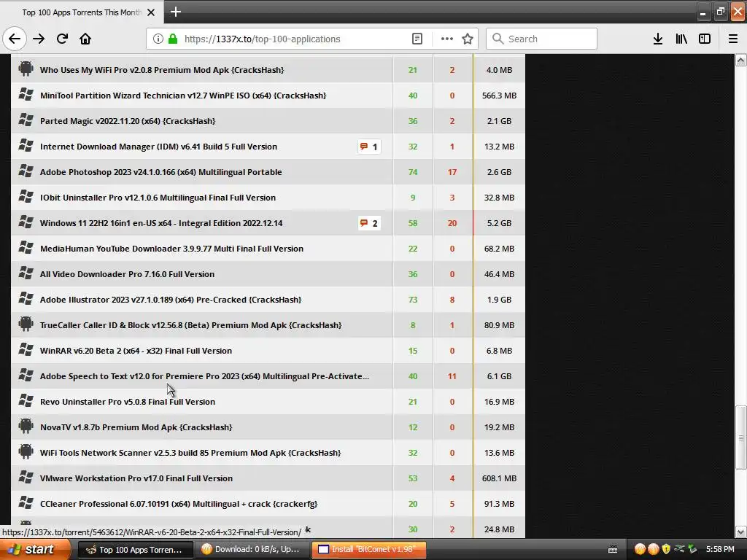
Task: Click Windows icon beside VMware Workstation Pro
Action: coord(26,477)
